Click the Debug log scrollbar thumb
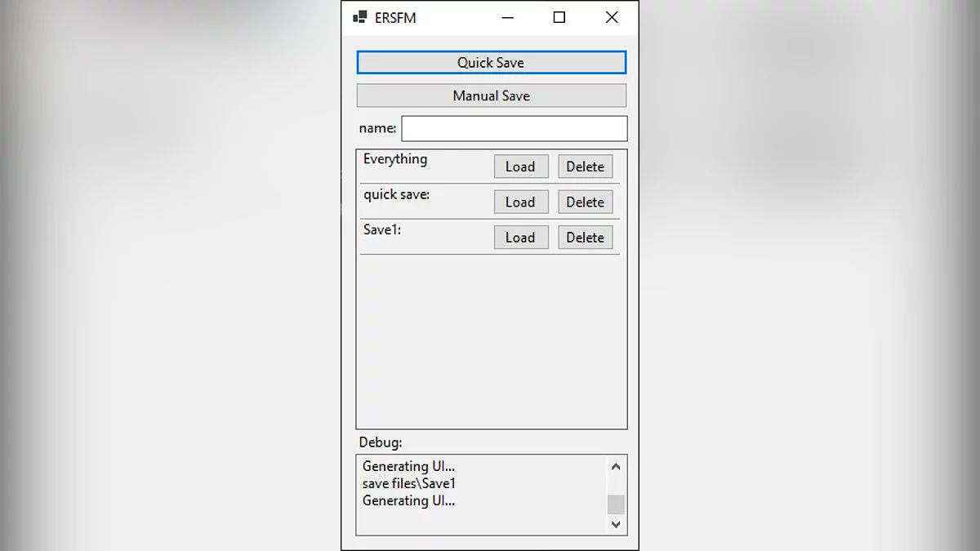This screenshot has width=980, height=551. [616, 504]
